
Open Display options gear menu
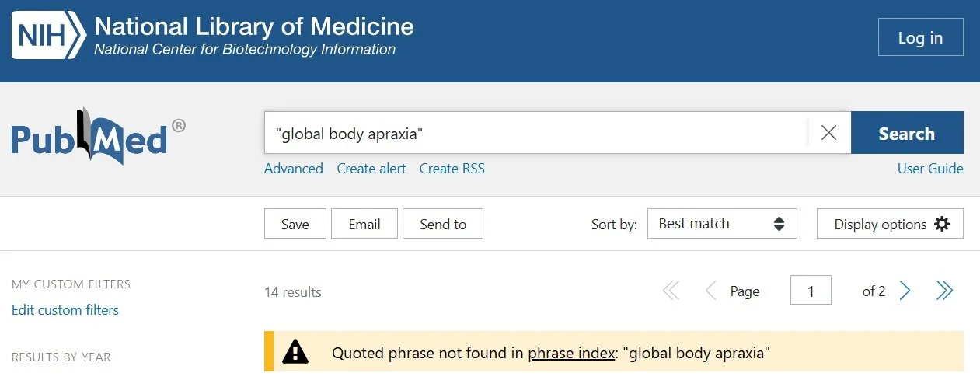pos(890,224)
